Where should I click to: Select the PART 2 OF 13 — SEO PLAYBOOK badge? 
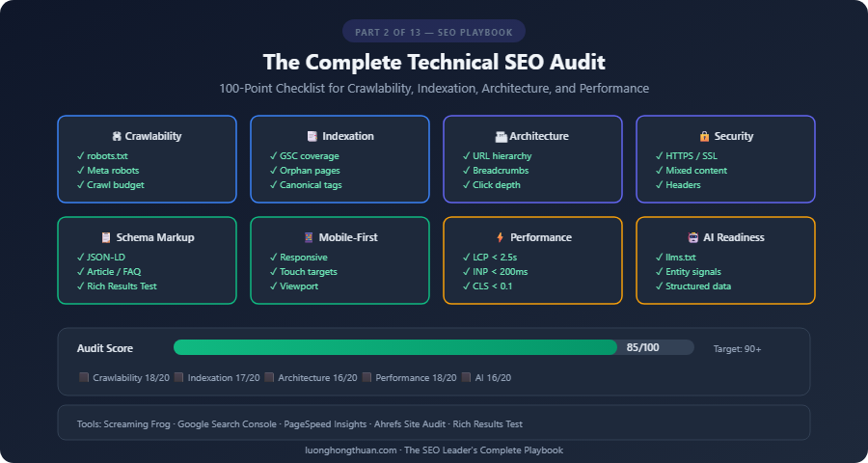[x=434, y=32]
